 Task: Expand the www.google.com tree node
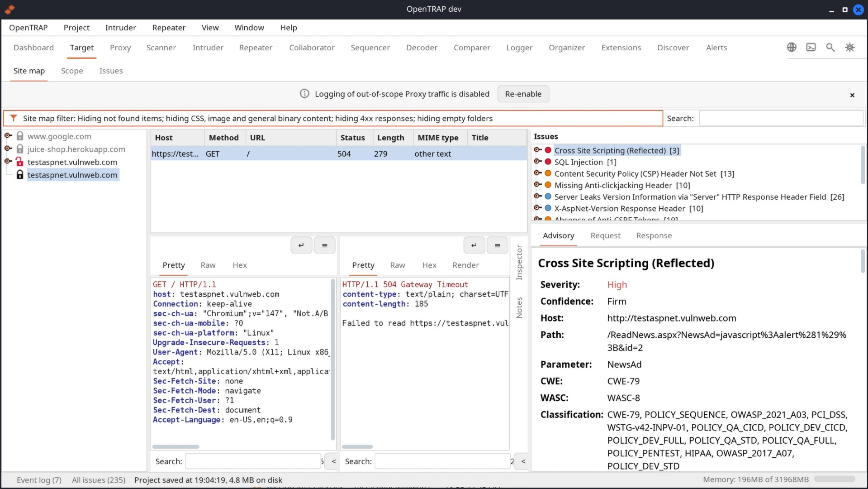coord(8,135)
